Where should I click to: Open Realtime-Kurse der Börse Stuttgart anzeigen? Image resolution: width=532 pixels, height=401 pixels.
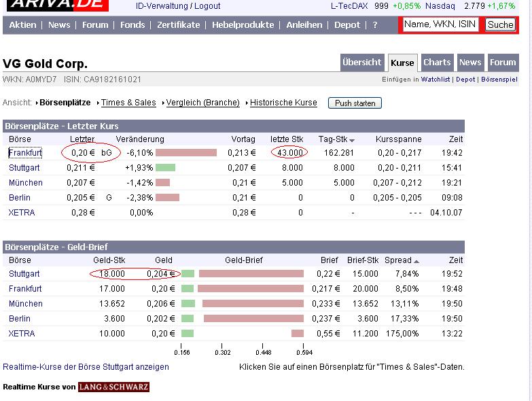[x=86, y=367]
